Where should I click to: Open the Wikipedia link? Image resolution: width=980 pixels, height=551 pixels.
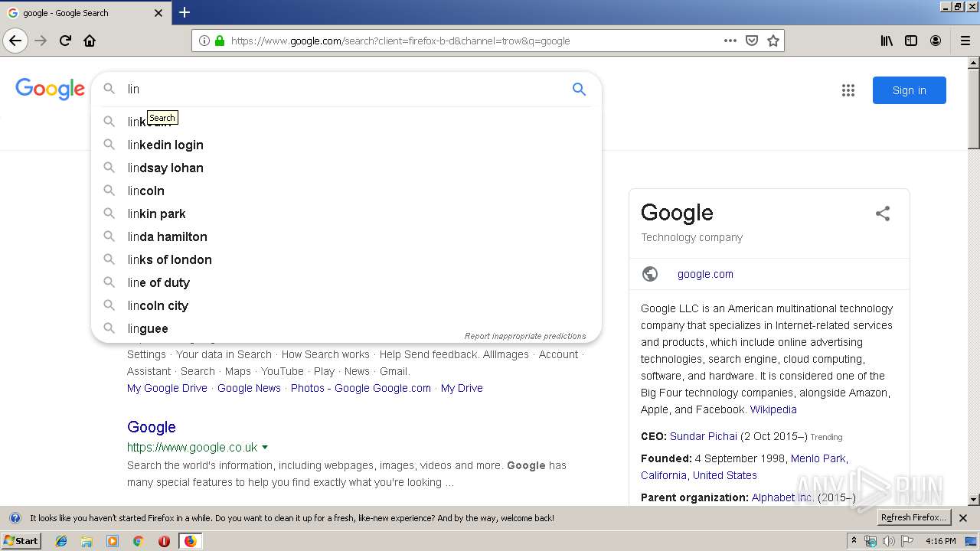click(x=773, y=409)
